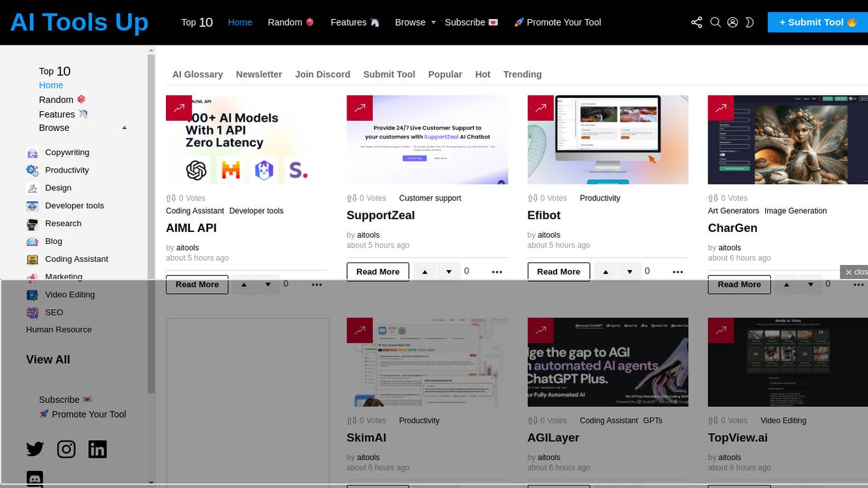Click the sidebar vertical scrollbar
The height and width of the screenshot is (488, 868).
click(151, 224)
